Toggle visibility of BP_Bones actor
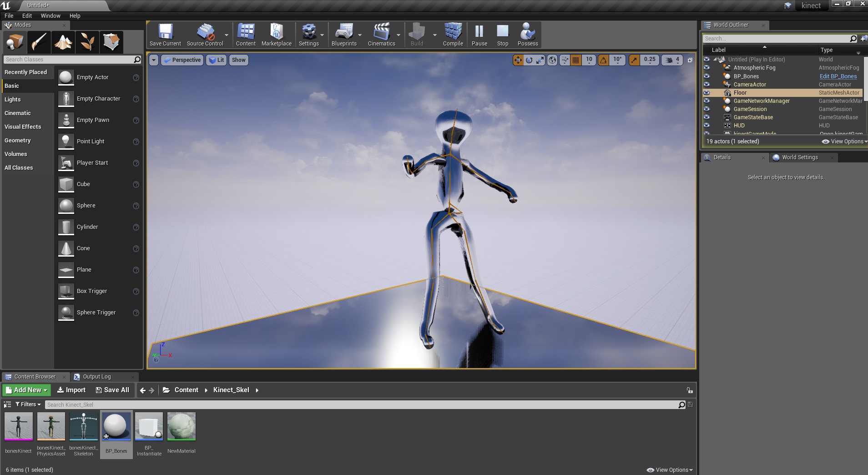This screenshot has width=868, height=475. 707,76
